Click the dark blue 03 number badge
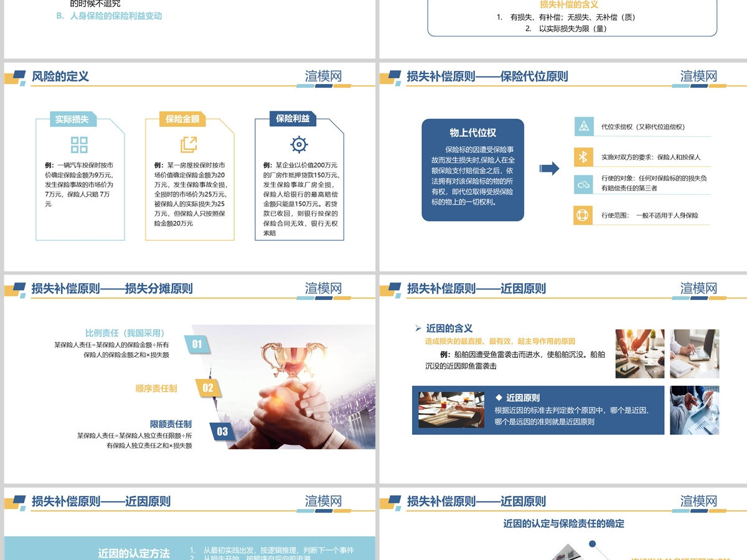This screenshot has height=560, width=747. [221, 431]
